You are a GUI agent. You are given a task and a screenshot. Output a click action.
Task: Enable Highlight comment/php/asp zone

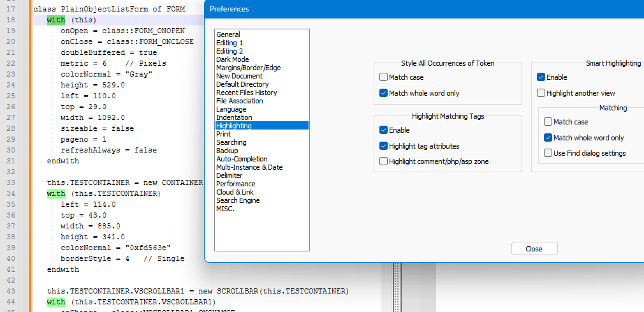pyautogui.click(x=384, y=162)
